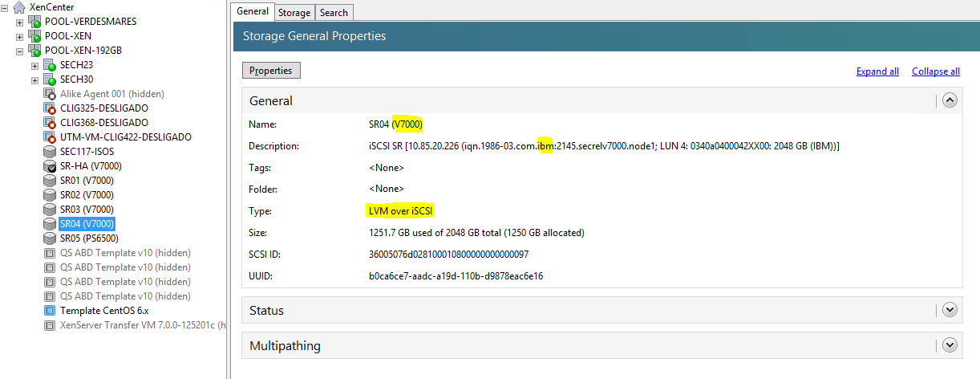
Task: Click the CLIG368-DESLIGADO stopped VM icon
Action: (x=50, y=123)
